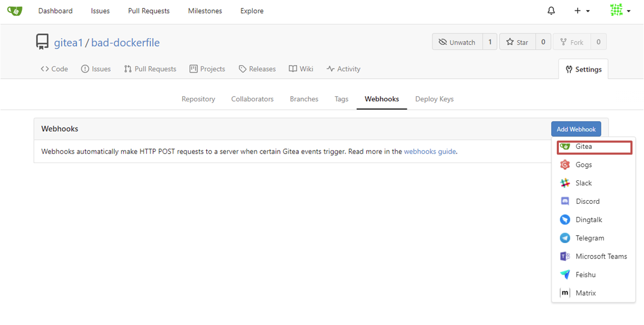The width and height of the screenshot is (644, 325).
Task: Switch to the Projects tab
Action: tap(207, 69)
